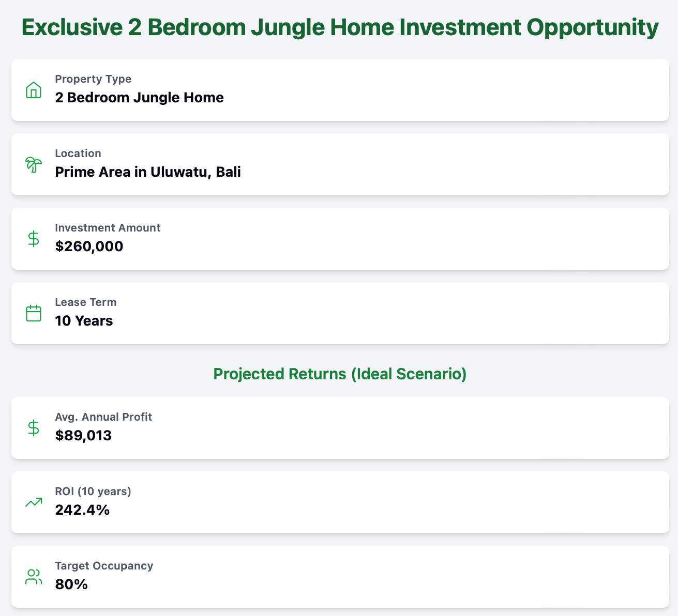678x616 pixels.
Task: Click the palm tree Location icon
Action: pos(34,164)
